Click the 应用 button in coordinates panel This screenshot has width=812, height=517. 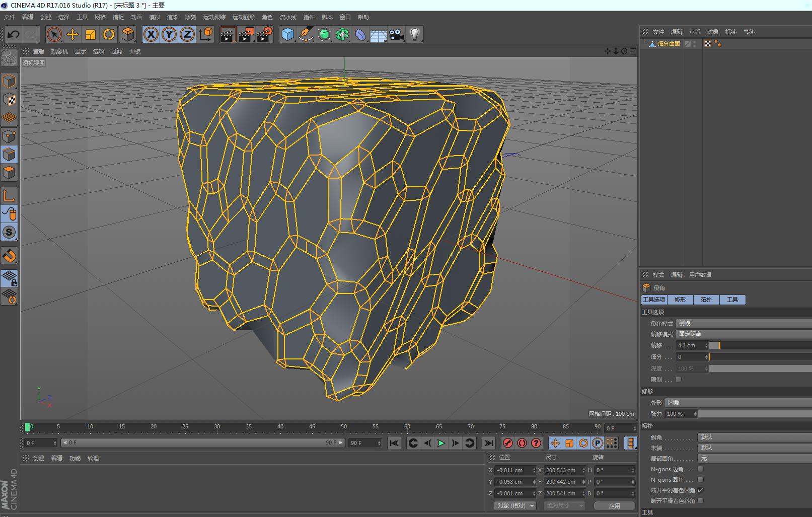(x=615, y=505)
